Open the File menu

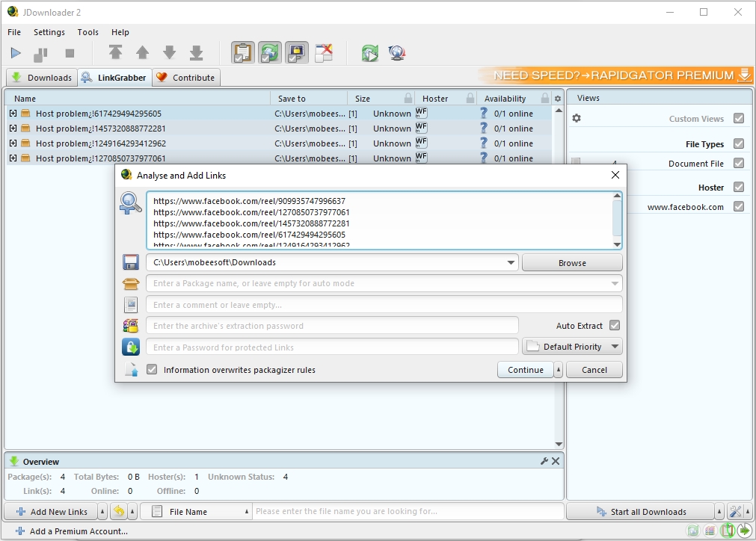[x=14, y=32]
